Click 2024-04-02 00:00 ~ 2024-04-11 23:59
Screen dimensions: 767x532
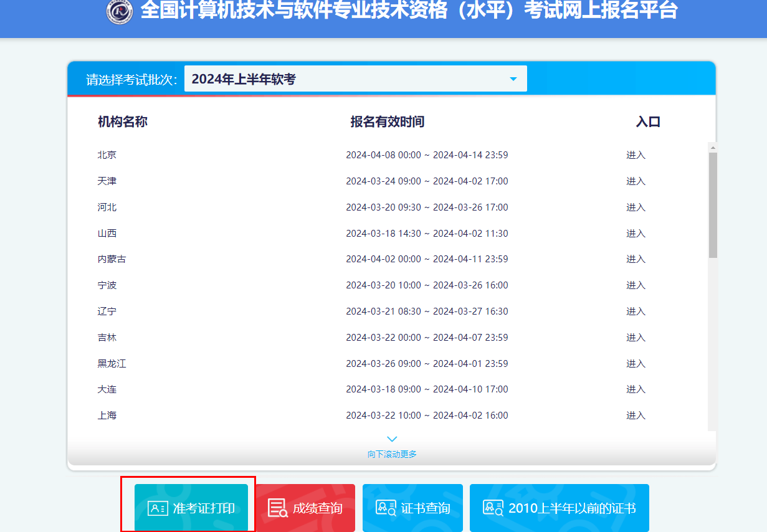[x=427, y=259]
